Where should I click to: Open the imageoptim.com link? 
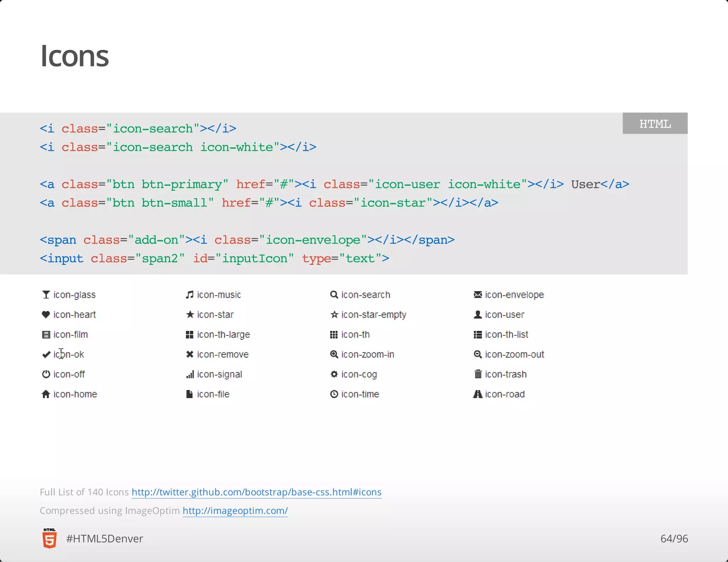click(x=235, y=511)
